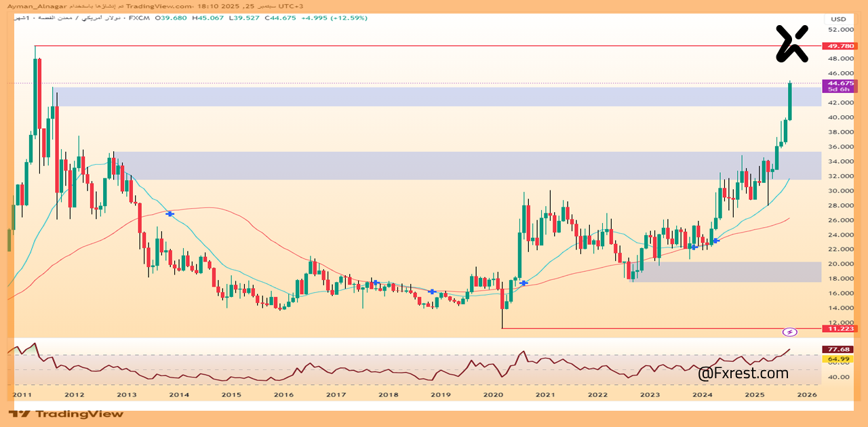Click the blue plus marker near 2014

coord(170,213)
